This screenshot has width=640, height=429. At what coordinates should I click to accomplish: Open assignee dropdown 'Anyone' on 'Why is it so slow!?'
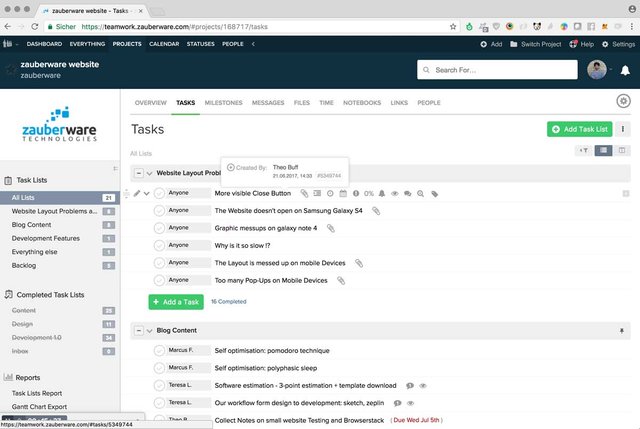click(x=188, y=245)
